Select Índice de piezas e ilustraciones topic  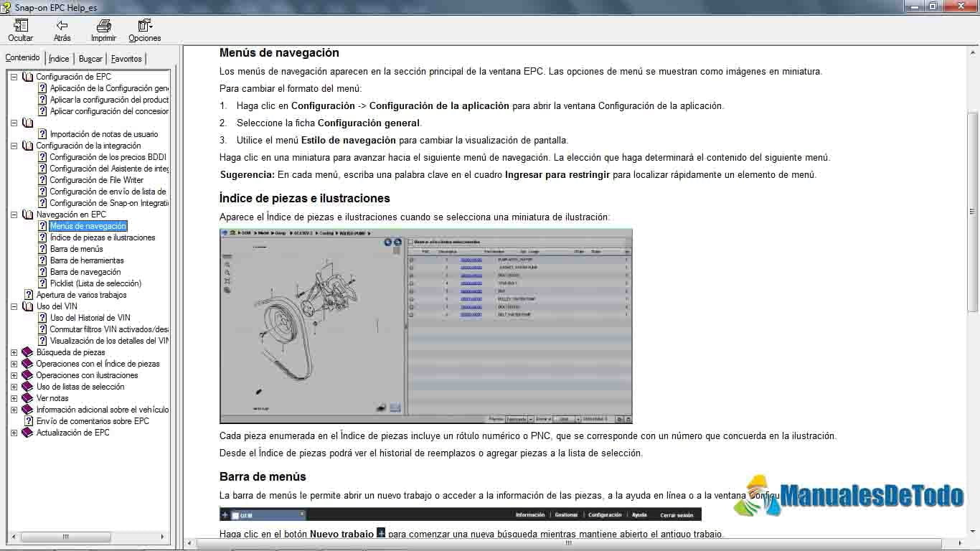pyautogui.click(x=103, y=237)
